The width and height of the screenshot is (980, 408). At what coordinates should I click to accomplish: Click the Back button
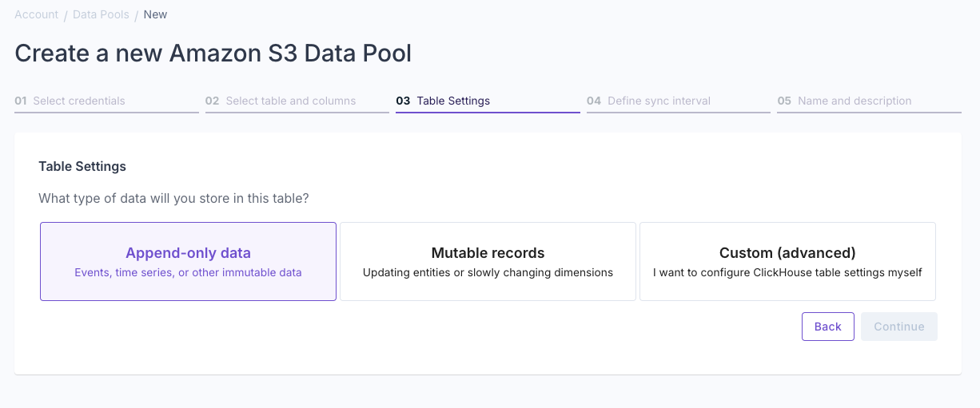pos(828,327)
